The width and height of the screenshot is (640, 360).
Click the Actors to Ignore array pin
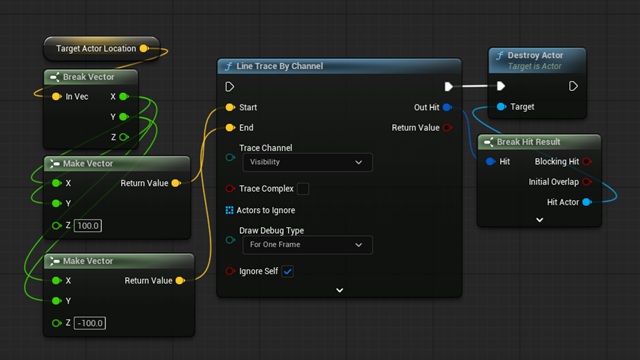coord(229,210)
